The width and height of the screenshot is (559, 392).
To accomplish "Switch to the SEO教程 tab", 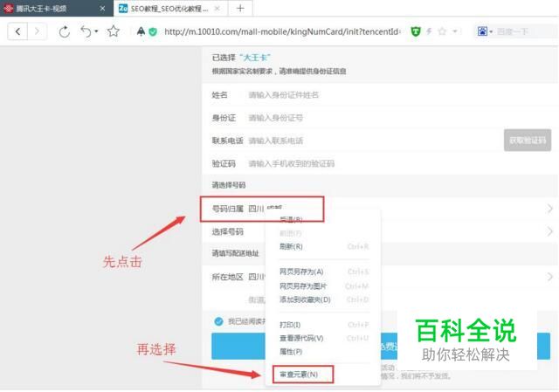I will [169, 8].
